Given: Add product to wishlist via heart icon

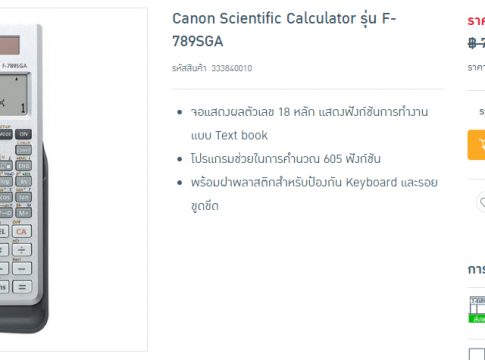Looking at the screenshot, I should click(x=482, y=202).
